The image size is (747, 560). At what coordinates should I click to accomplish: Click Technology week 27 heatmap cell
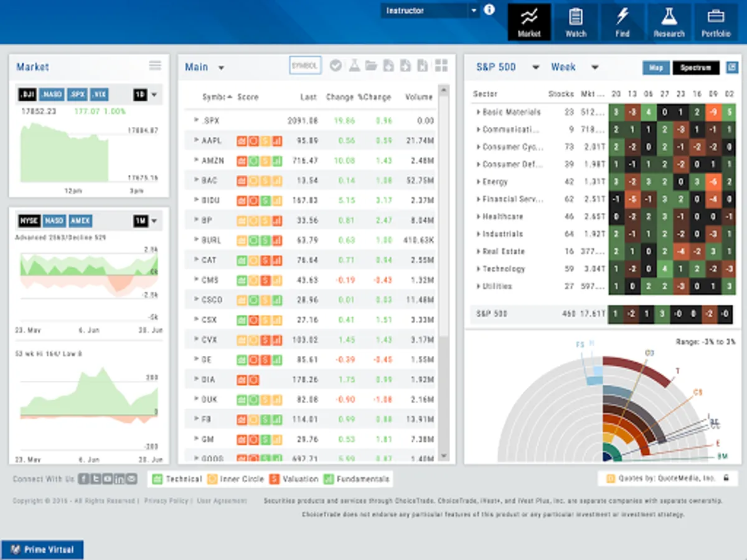tap(665, 269)
